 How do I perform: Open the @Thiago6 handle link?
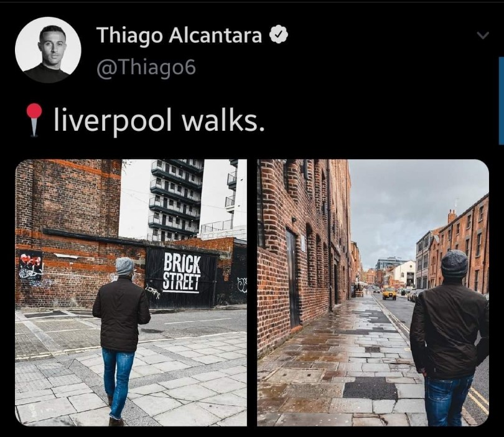(146, 67)
